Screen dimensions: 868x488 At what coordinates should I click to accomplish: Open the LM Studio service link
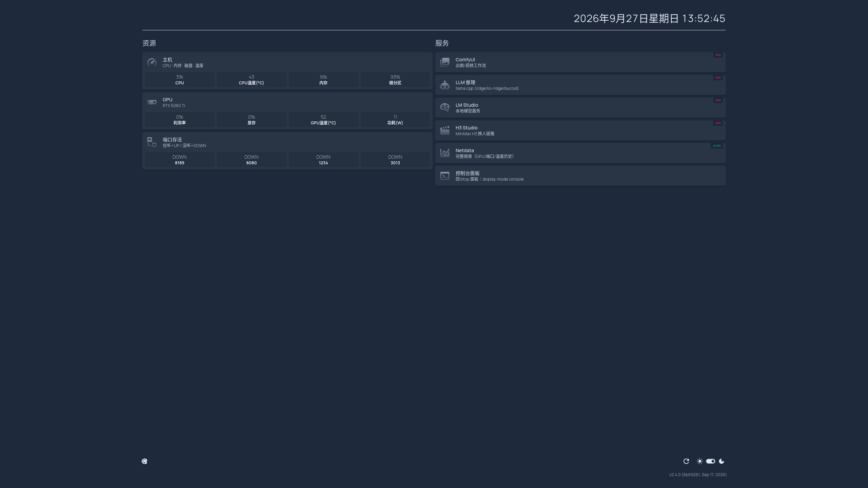[580, 108]
